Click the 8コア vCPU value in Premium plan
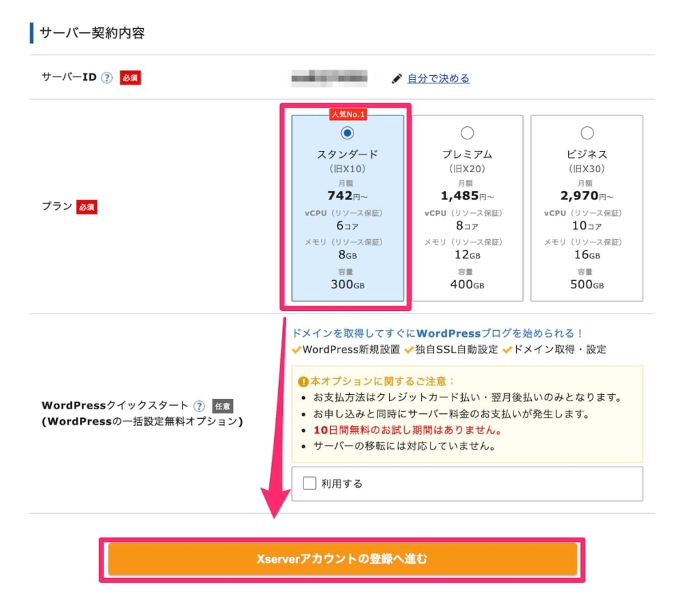This screenshot has height=606, width=700. (467, 226)
